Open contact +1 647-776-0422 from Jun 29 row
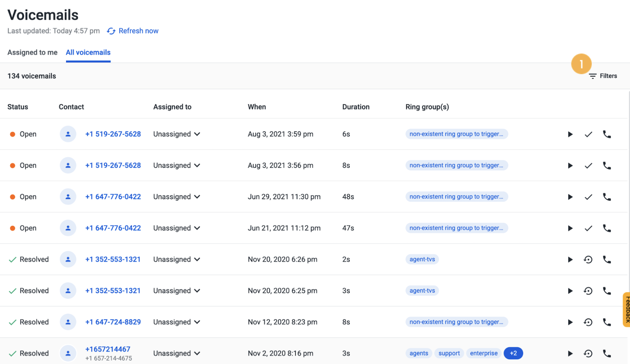The image size is (630, 364). 113,197
